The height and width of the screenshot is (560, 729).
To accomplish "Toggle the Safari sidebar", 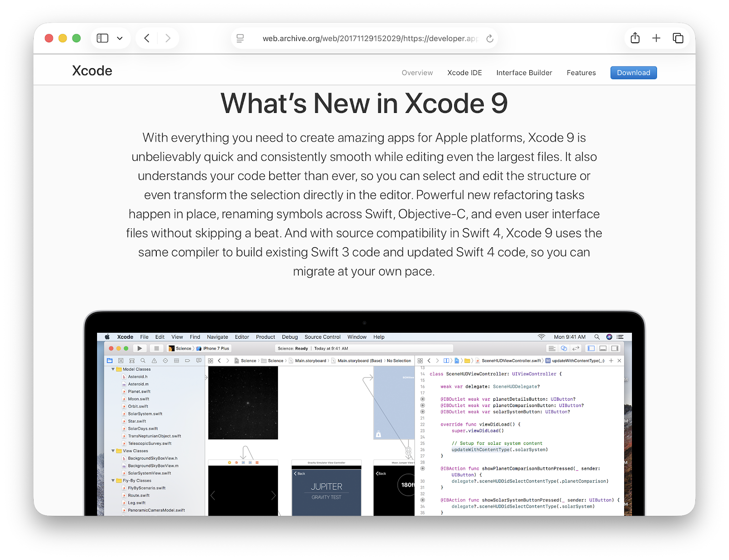I will pyautogui.click(x=103, y=38).
